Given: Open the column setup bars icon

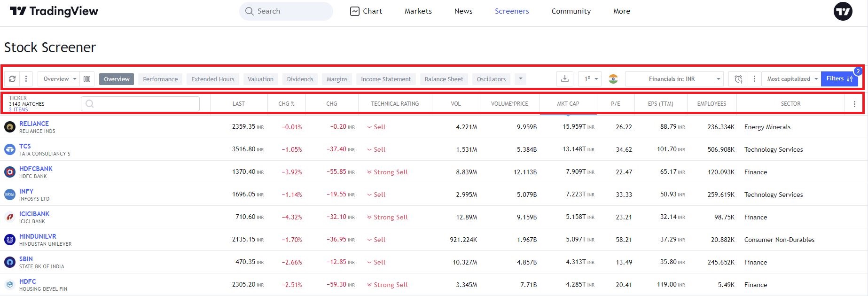Looking at the screenshot, I should point(87,79).
